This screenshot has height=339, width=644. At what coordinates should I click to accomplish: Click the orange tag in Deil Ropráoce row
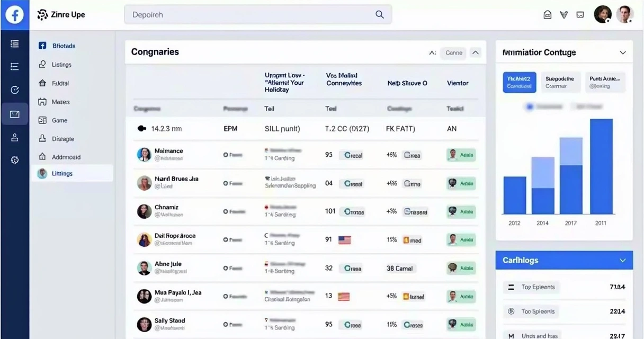pos(413,240)
